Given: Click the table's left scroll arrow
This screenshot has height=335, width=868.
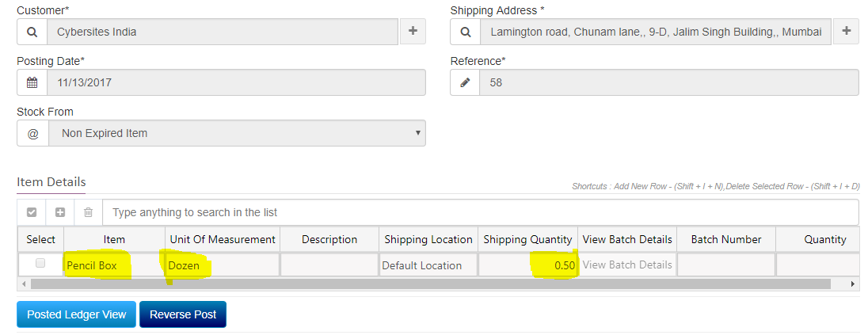Looking at the screenshot, I should click(23, 284).
